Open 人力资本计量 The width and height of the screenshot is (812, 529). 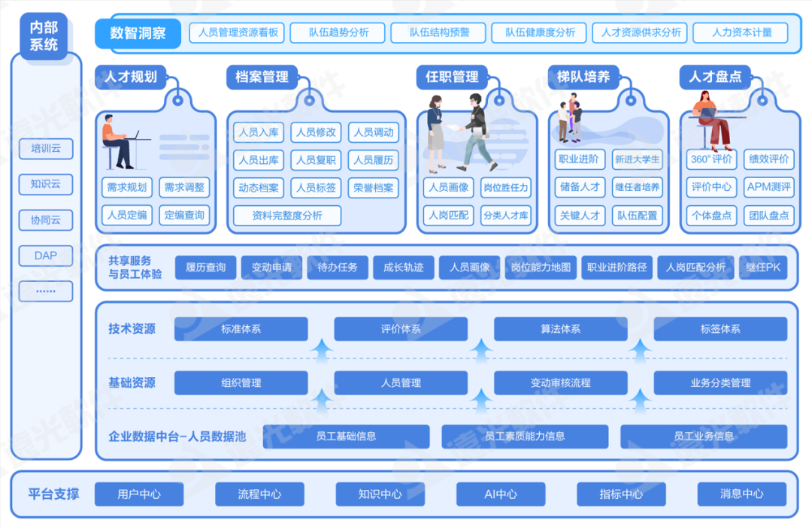click(x=740, y=33)
